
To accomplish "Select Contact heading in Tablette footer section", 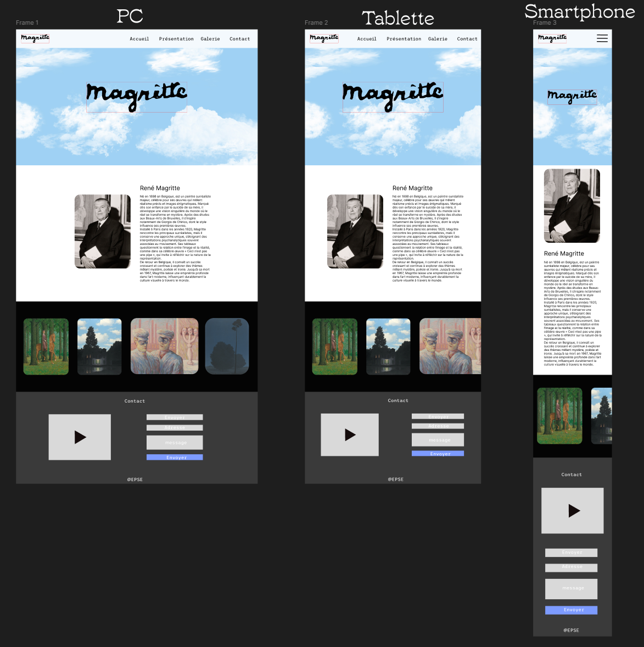I will (x=397, y=400).
